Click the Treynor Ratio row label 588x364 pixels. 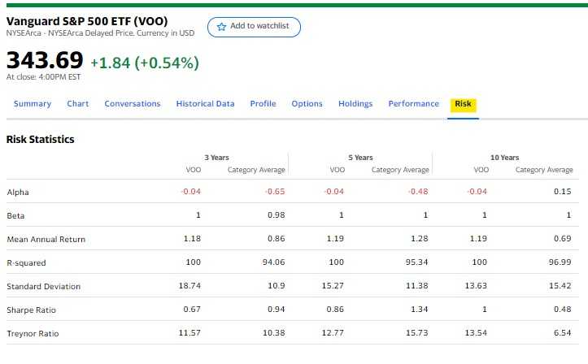pos(33,334)
